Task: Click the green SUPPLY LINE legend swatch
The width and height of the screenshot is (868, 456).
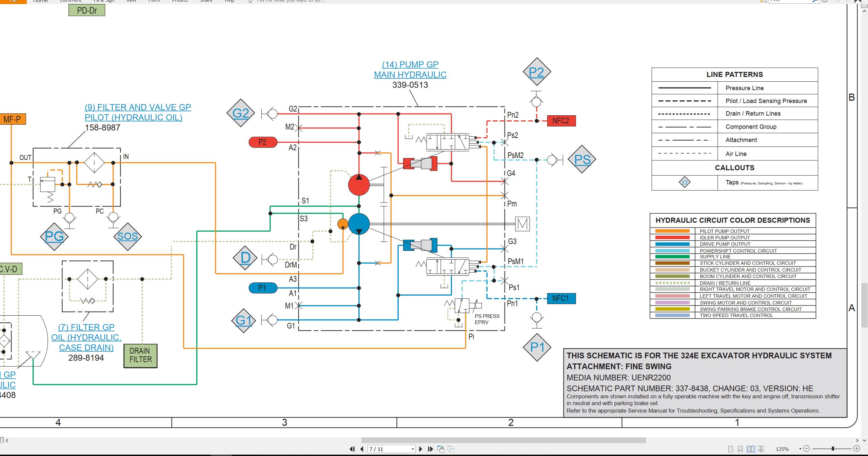Action: [x=672, y=257]
